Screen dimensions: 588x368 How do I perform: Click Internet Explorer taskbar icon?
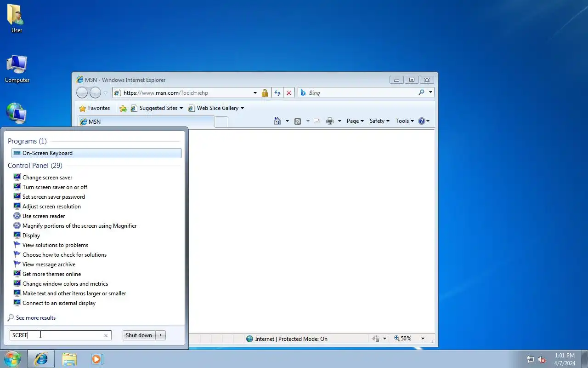(x=41, y=359)
